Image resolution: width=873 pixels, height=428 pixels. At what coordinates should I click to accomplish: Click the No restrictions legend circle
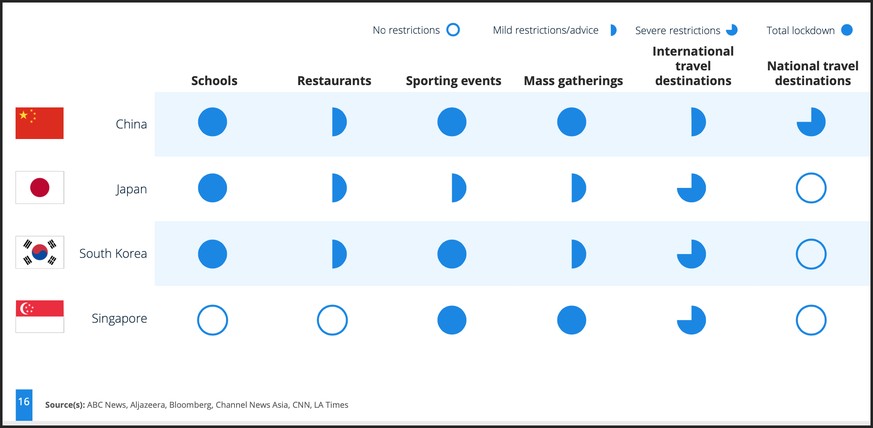(453, 30)
